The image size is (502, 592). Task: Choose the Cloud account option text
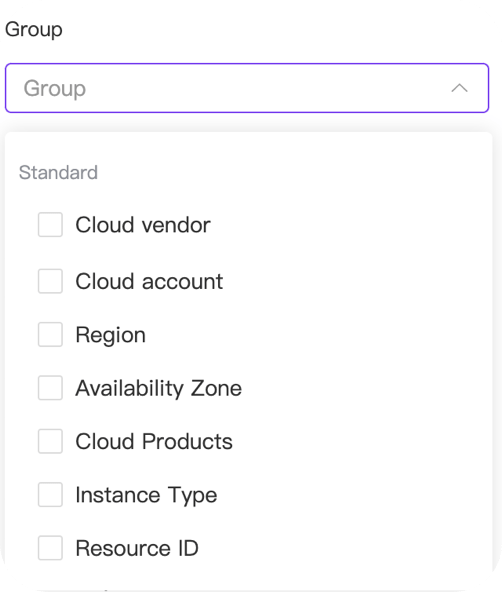(149, 281)
